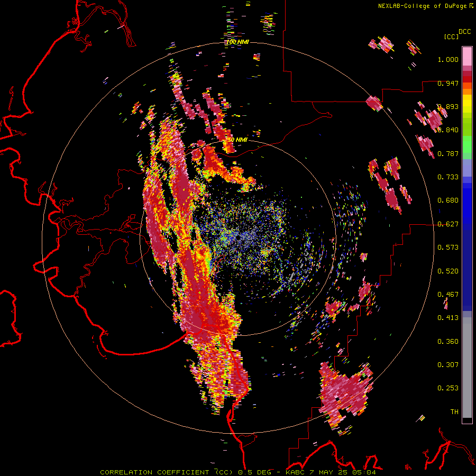Select the 0.467 scale value
The width and height of the screenshot is (476, 476).
pyautogui.click(x=448, y=295)
